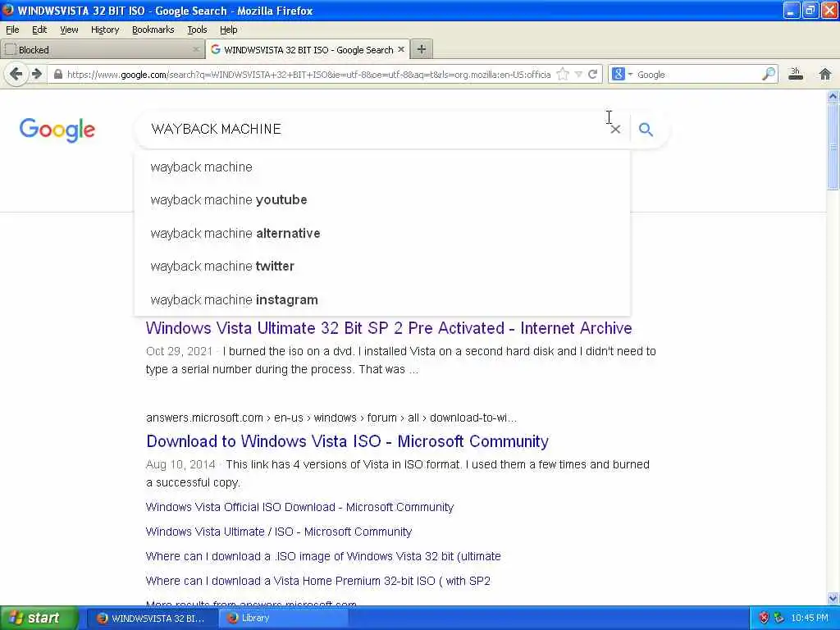Viewport: 840px width, 630px height.
Task: Choose the 'wayback machine' suggestion
Action: 382,167
